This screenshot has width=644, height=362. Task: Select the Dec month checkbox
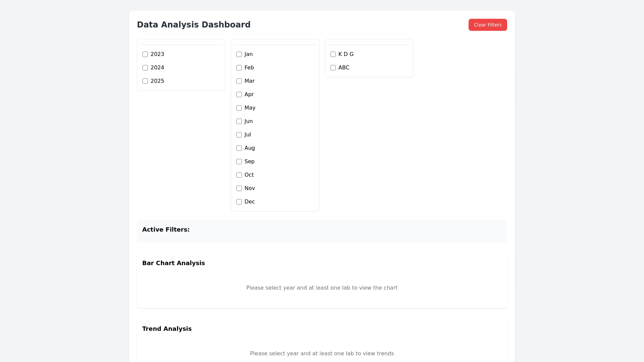point(239,202)
